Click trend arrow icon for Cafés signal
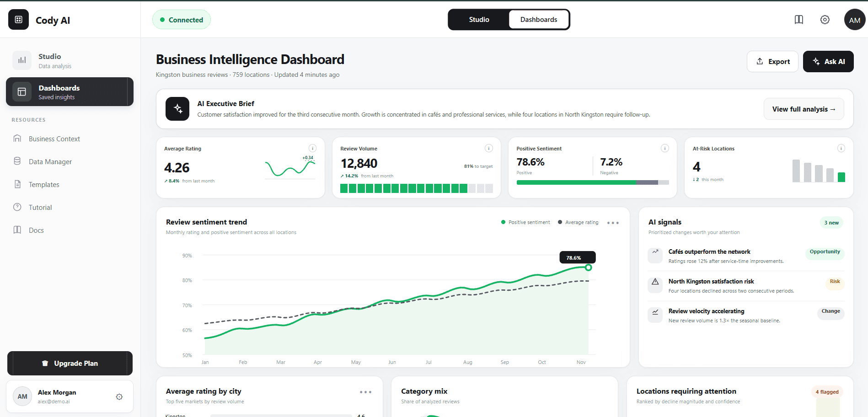This screenshot has width=868, height=417. 655,255
